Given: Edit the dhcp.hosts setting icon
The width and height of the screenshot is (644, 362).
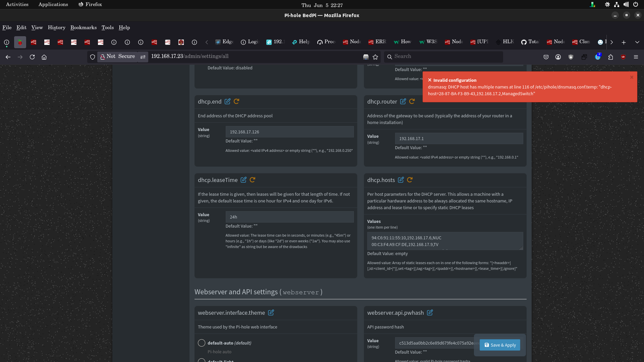Looking at the screenshot, I should (x=400, y=180).
